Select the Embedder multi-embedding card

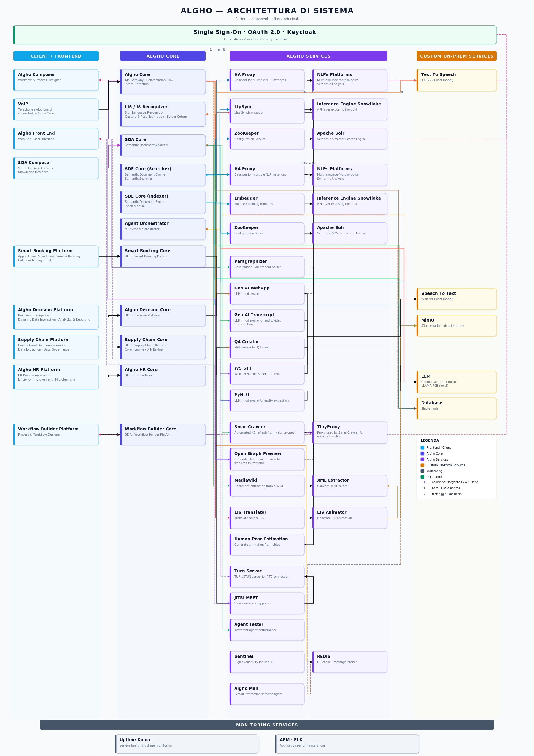point(267,204)
